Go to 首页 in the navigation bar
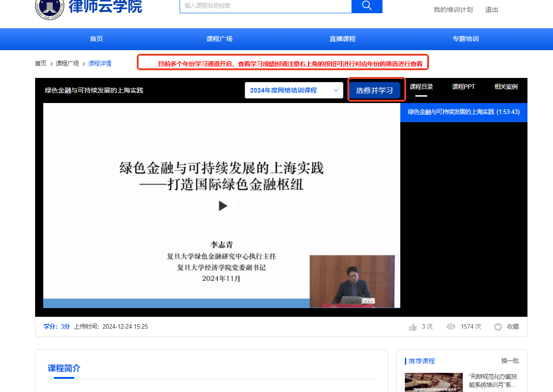 (x=96, y=39)
